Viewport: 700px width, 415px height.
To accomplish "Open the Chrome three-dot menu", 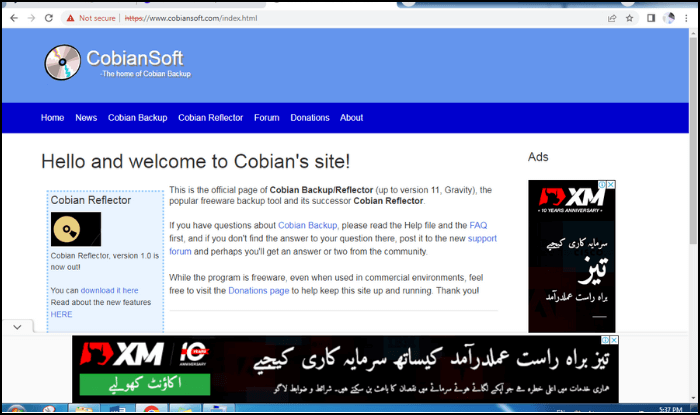I will click(x=686, y=18).
